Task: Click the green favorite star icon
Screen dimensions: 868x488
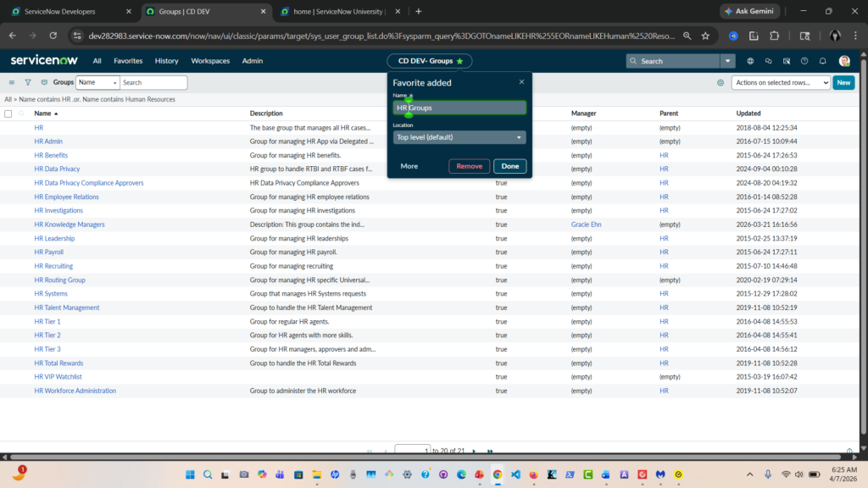Action: 459,61
